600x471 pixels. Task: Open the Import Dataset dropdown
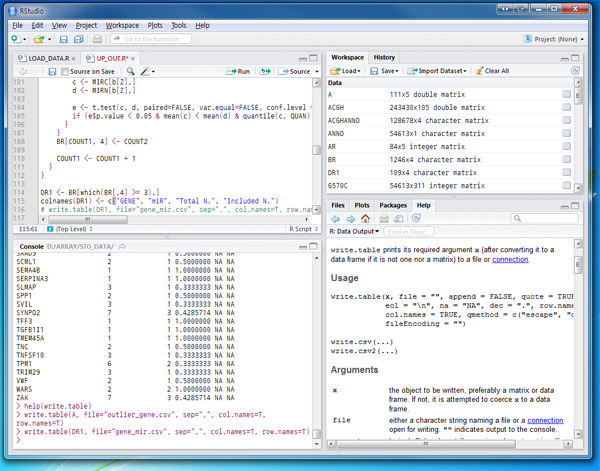437,71
